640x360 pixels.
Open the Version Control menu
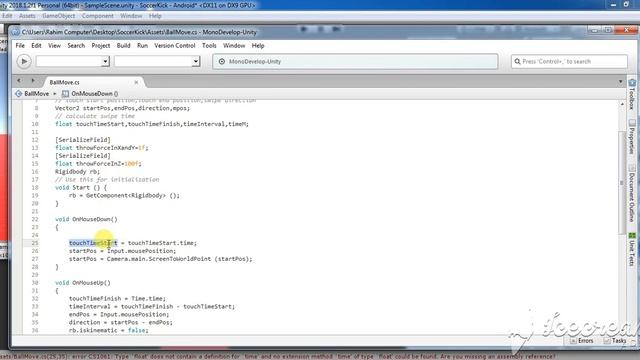[x=175, y=46]
